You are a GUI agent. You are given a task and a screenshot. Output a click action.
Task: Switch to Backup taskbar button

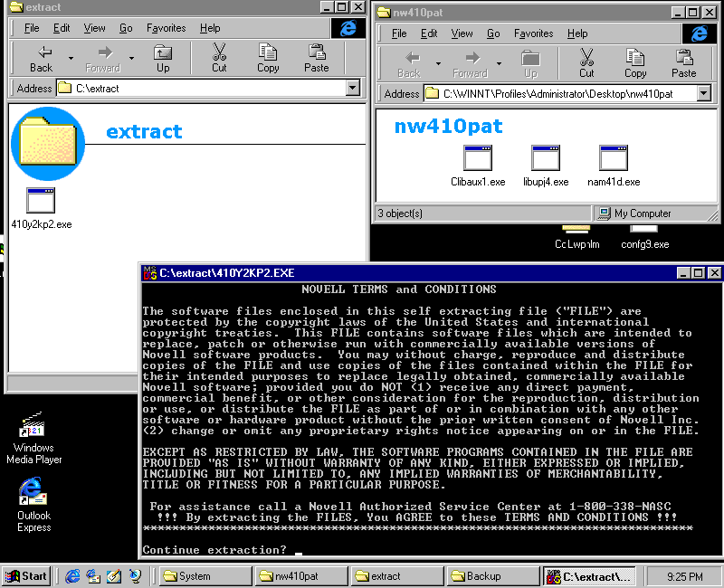[x=492, y=576]
